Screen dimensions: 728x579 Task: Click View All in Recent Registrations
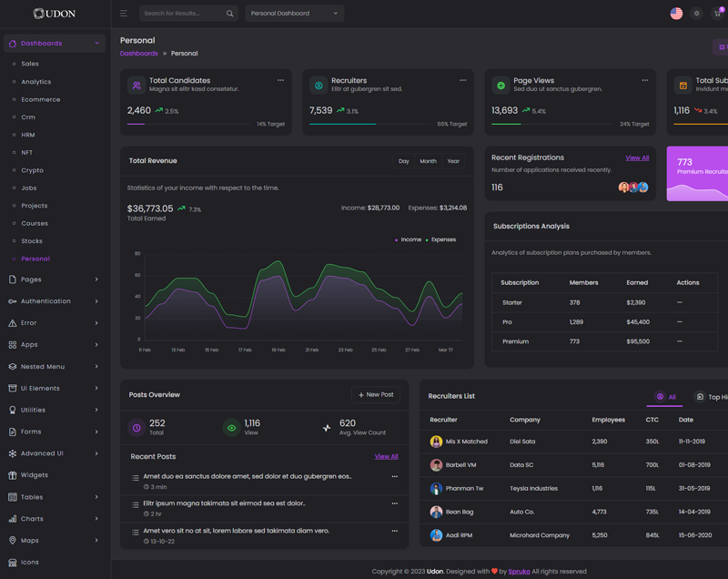[x=637, y=158]
